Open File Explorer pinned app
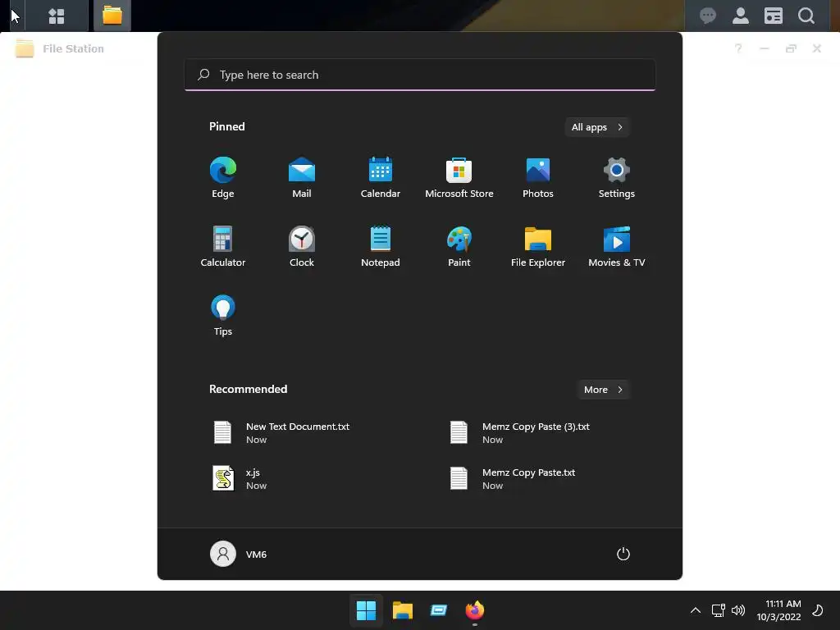Image resolution: width=840 pixels, height=630 pixels. coord(538,246)
